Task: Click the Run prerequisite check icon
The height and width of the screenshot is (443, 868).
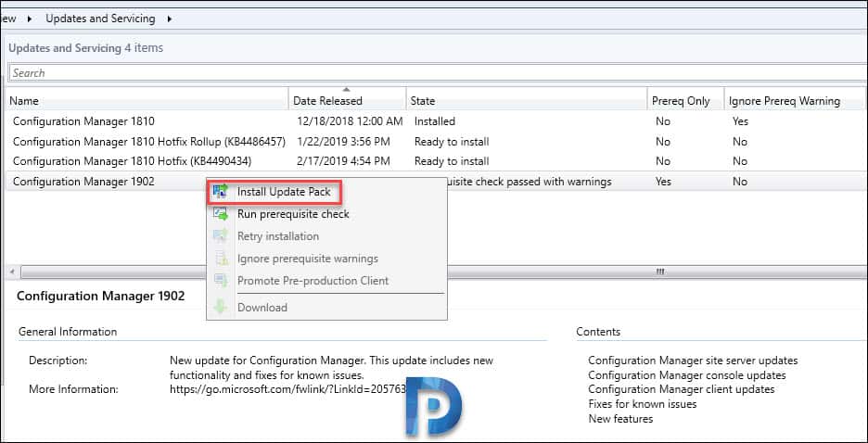Action: (221, 214)
